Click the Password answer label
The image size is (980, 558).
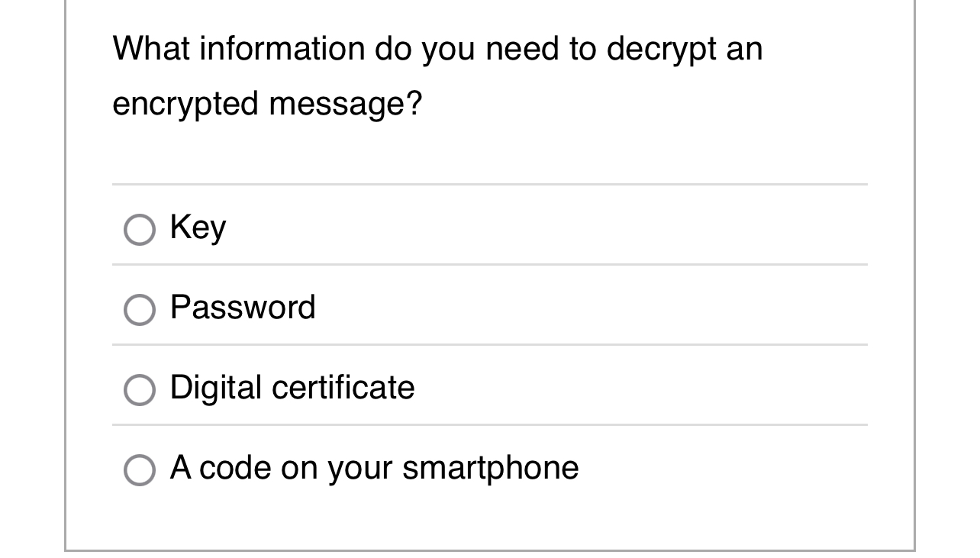click(x=243, y=308)
